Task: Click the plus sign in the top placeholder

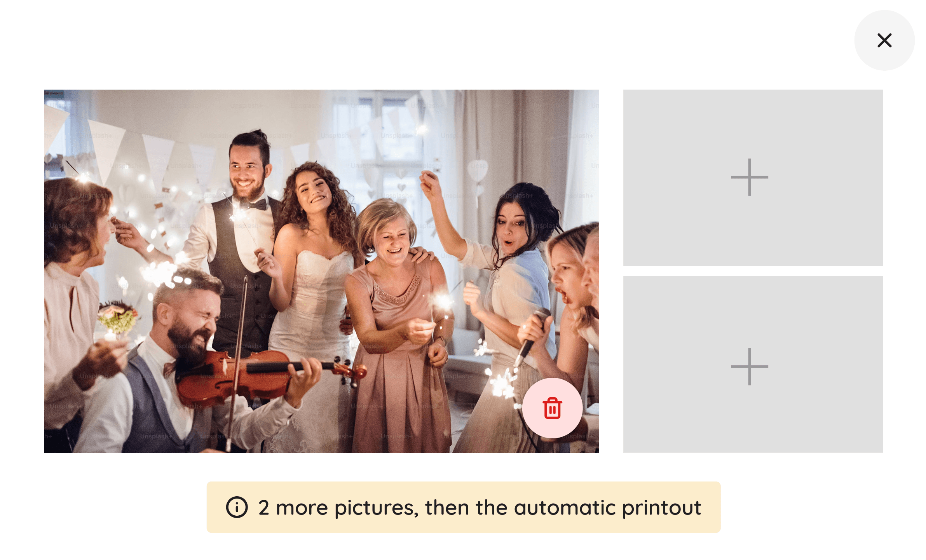Action: 749,177
